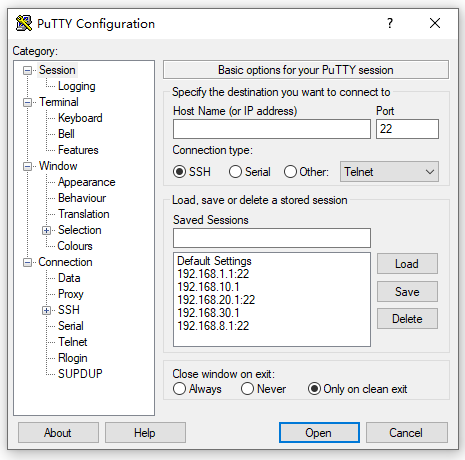Open the Telnet category in tree
Image resolution: width=465 pixels, height=460 pixels.
point(72,342)
